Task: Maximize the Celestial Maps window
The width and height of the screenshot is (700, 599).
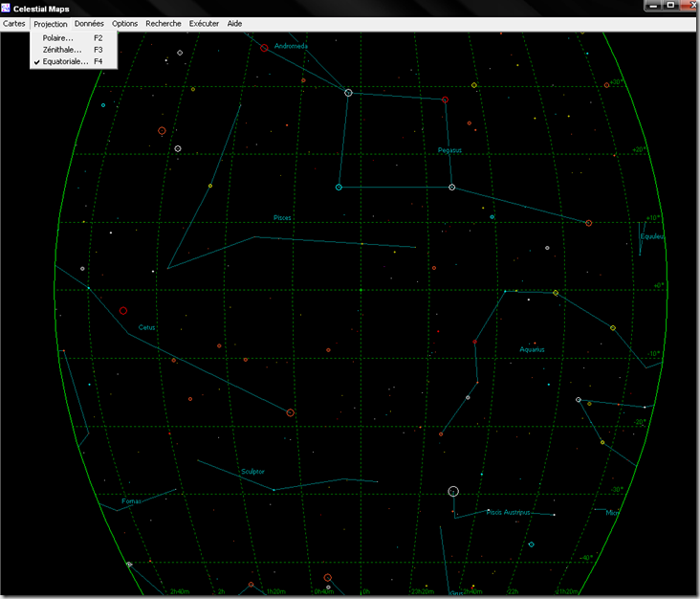Action: (x=670, y=5)
